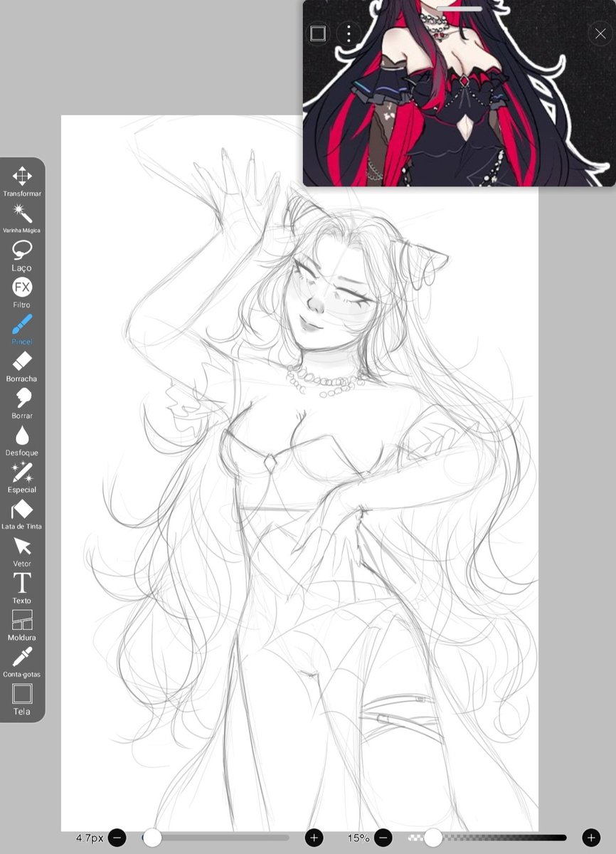Screen dimensions: 616x854
Task: Select the Pincel brush tool
Action: point(22,327)
